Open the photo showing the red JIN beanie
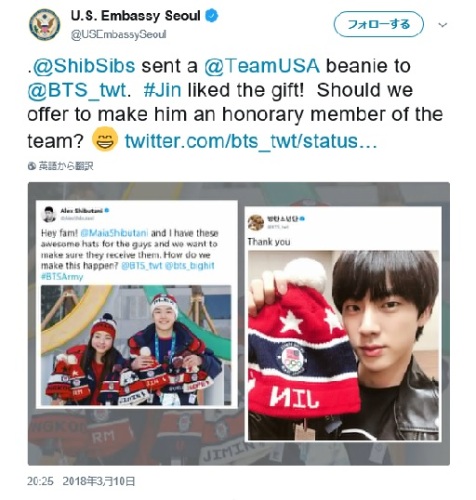 click(x=343, y=345)
